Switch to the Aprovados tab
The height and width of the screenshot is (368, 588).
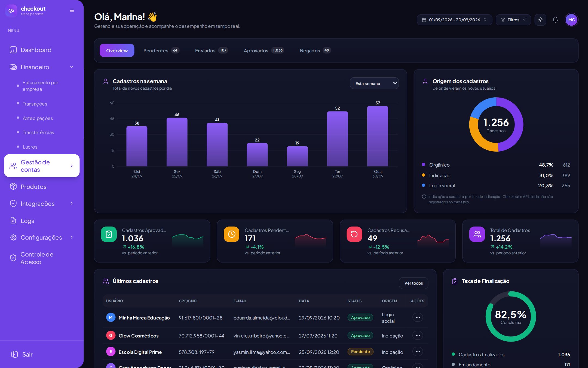264,50
